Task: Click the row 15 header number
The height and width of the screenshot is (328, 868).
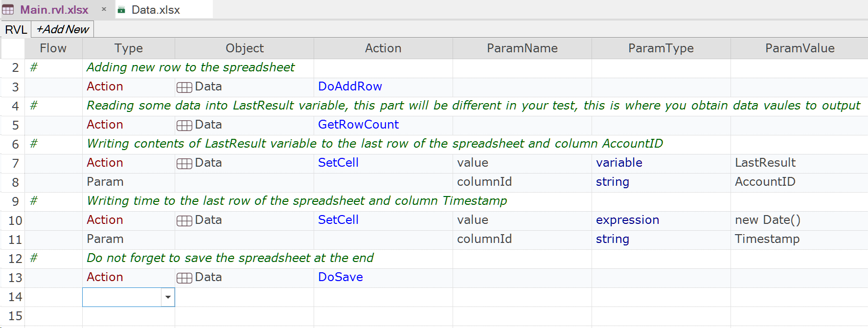Action: click(x=15, y=316)
